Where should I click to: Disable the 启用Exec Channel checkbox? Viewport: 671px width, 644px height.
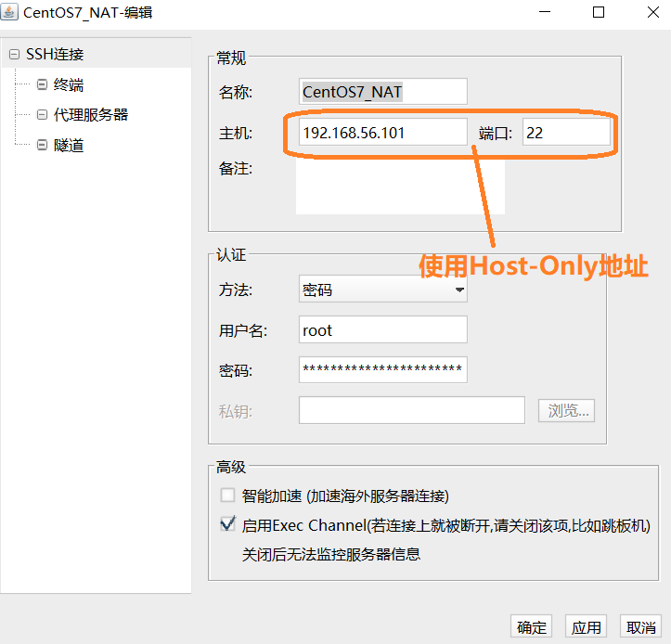click(x=227, y=525)
